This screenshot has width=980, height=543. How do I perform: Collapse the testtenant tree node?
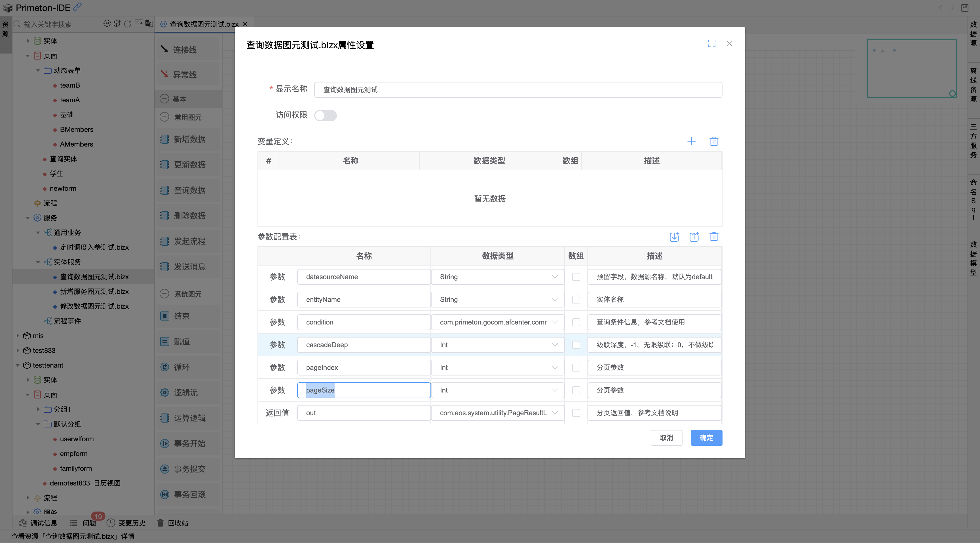point(18,365)
